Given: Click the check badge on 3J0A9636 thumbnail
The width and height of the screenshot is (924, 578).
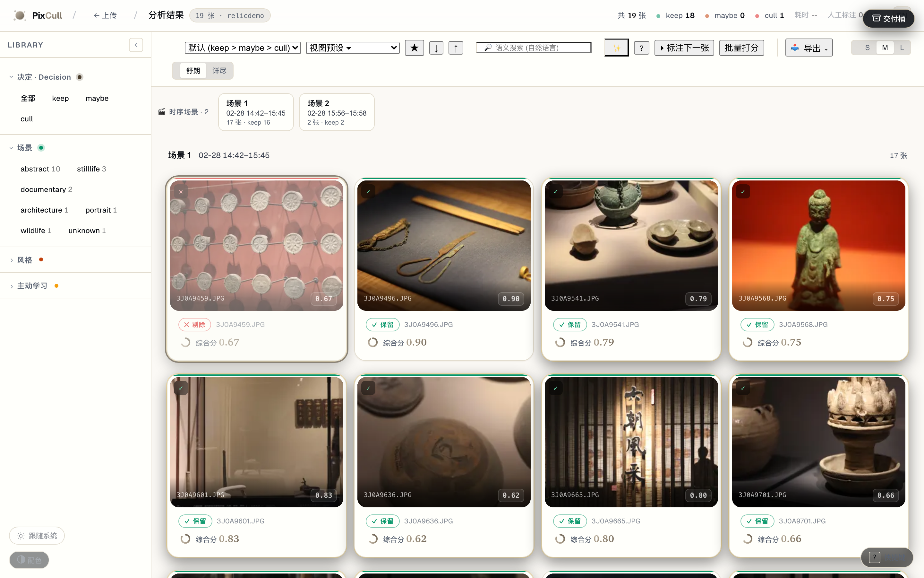Looking at the screenshot, I should pos(368,389).
